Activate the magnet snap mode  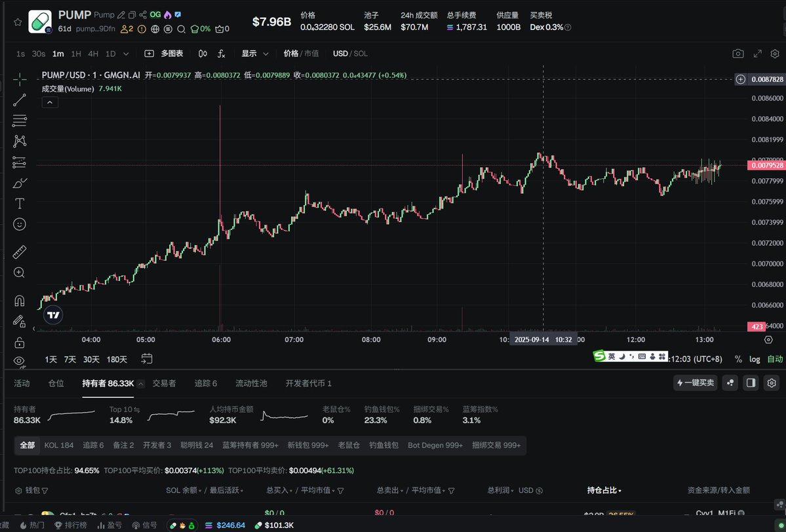point(19,301)
